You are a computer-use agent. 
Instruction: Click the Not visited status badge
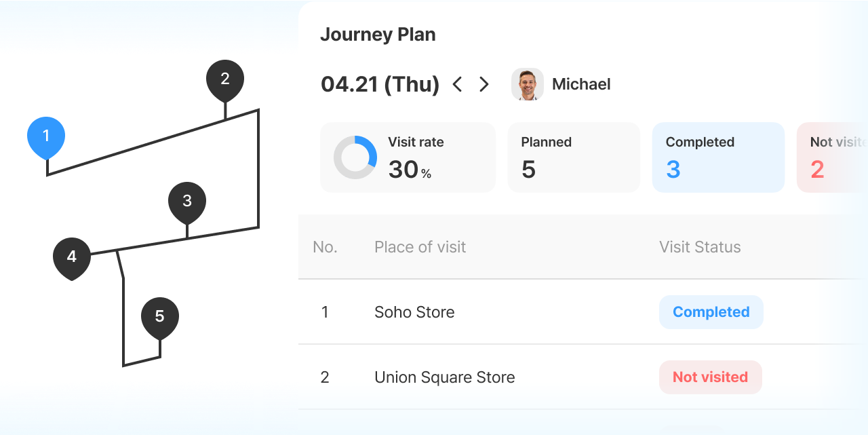[711, 377]
